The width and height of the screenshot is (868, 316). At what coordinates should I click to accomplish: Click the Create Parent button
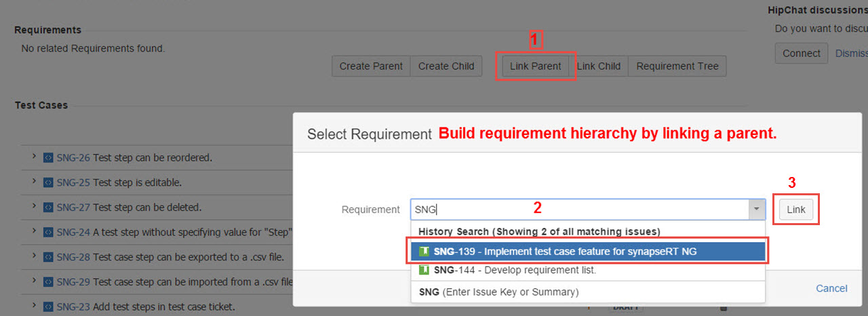pos(371,66)
